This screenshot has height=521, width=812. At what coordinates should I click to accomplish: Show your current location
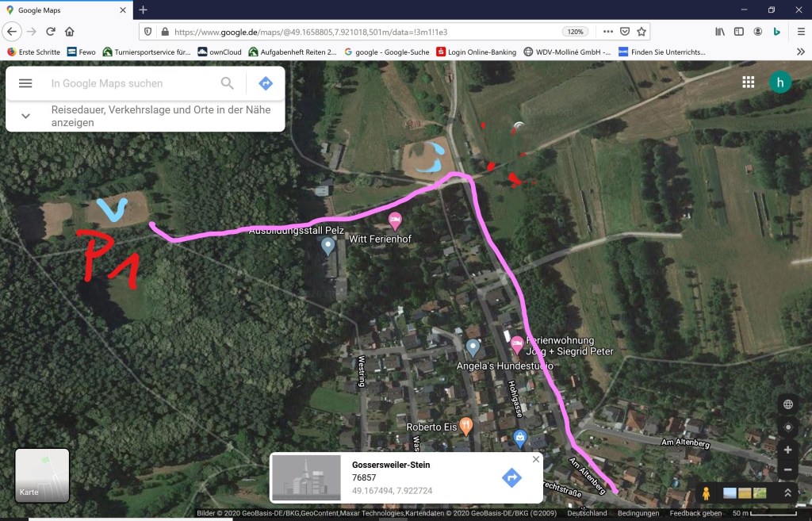(788, 427)
